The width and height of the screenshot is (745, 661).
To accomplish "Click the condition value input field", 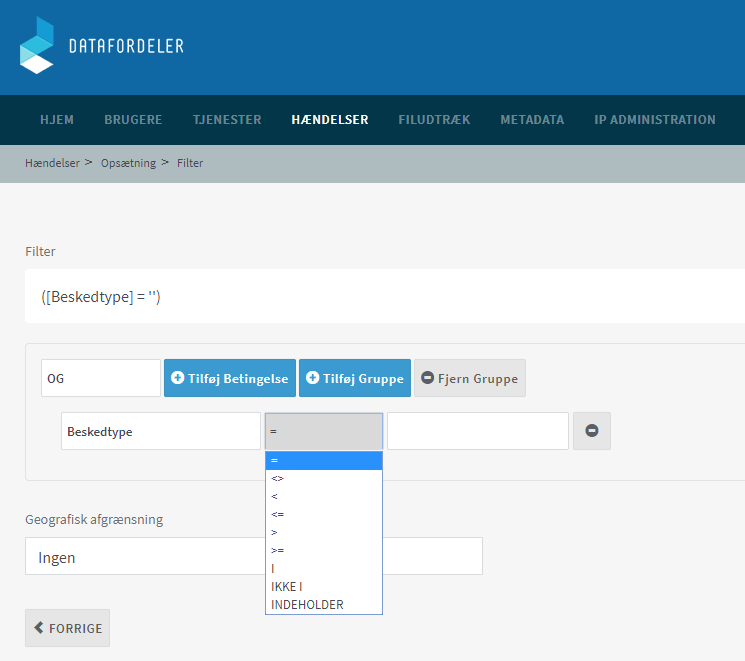I will pyautogui.click(x=477, y=431).
